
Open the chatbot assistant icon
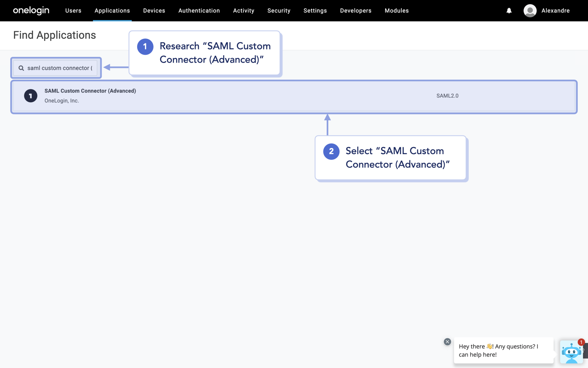572,352
